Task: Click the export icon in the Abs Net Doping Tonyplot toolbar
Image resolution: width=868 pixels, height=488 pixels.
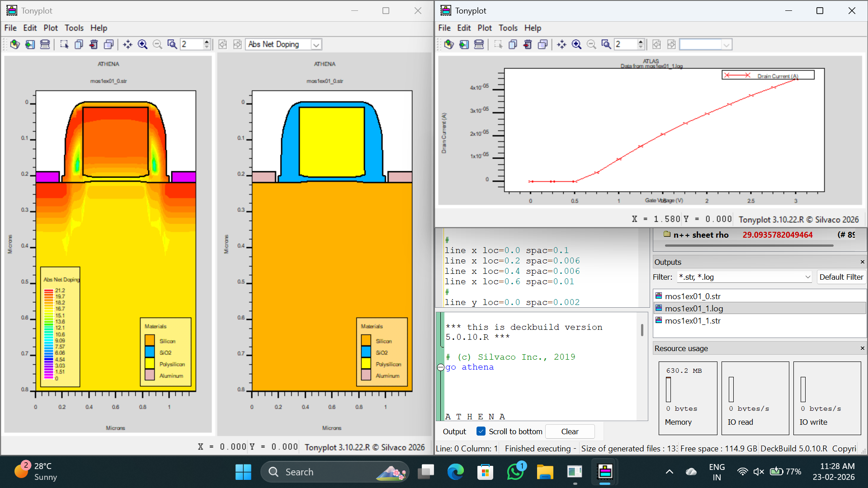Action: click(30, 44)
